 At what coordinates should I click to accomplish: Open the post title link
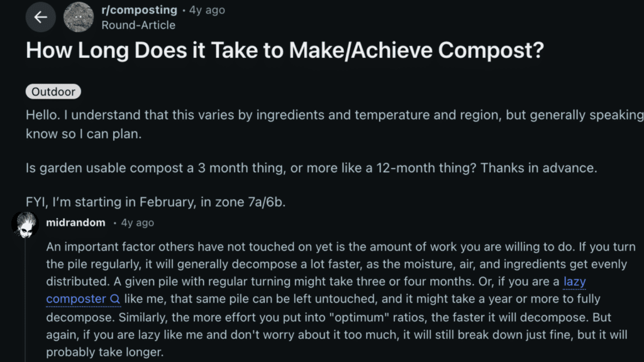click(x=286, y=50)
